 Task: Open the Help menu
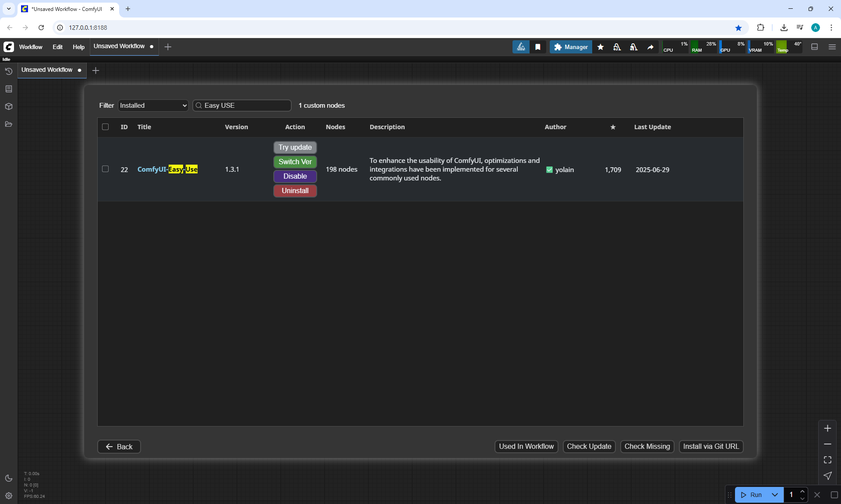point(78,47)
